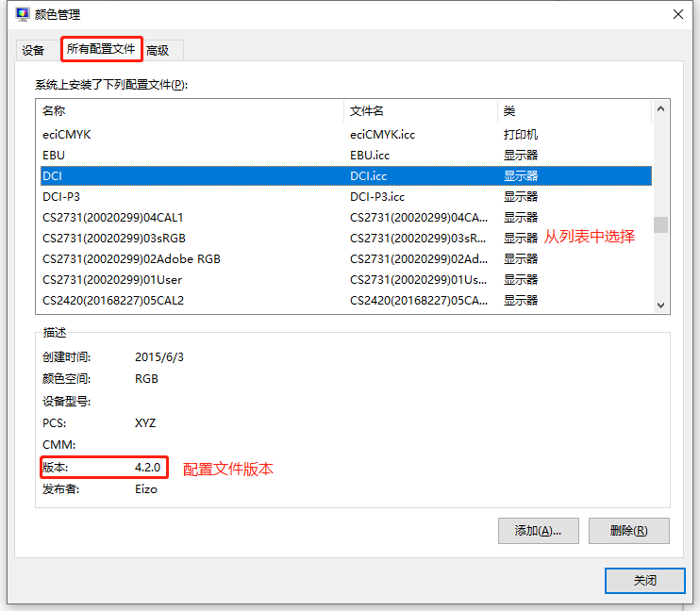Close the 颜色管理 window with the X button
The image size is (700, 611).
point(678,14)
